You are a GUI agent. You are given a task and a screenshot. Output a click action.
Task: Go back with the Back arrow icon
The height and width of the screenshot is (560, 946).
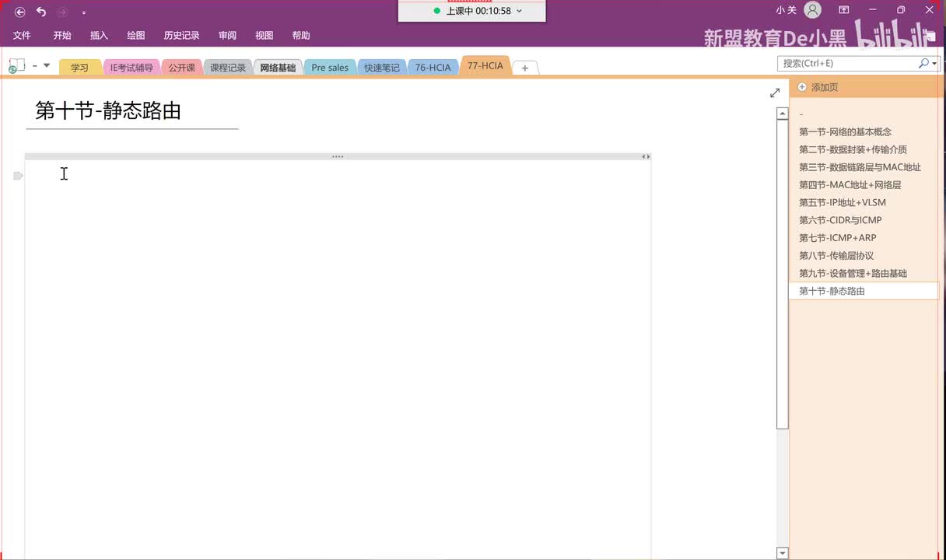(x=20, y=12)
